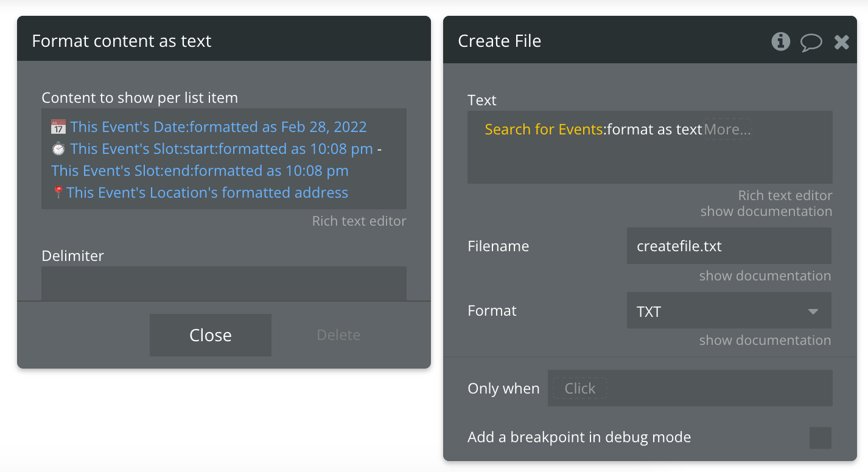The image size is (868, 472).
Task: Show documentation under the Format dropdown
Action: [x=765, y=340]
